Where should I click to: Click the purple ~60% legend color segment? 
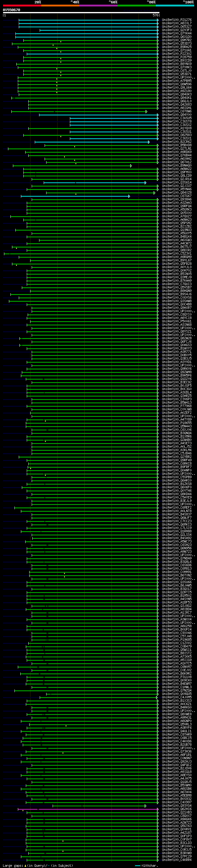99,6
